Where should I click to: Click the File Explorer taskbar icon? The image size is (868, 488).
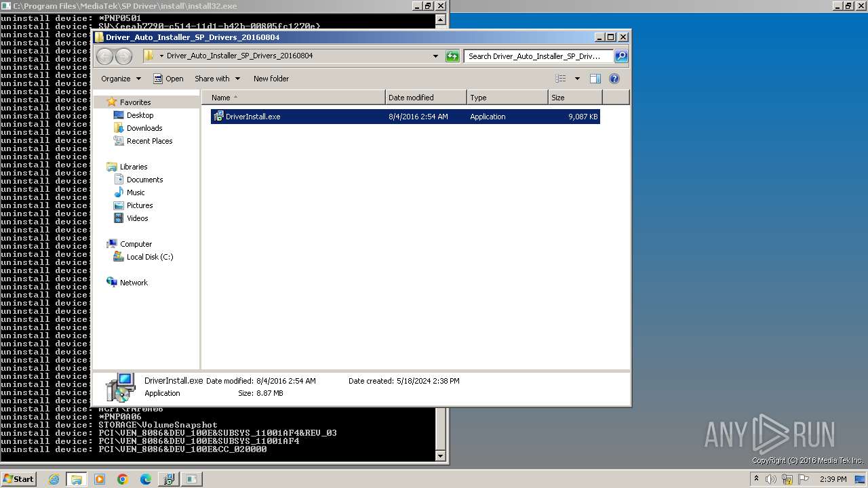point(77,479)
